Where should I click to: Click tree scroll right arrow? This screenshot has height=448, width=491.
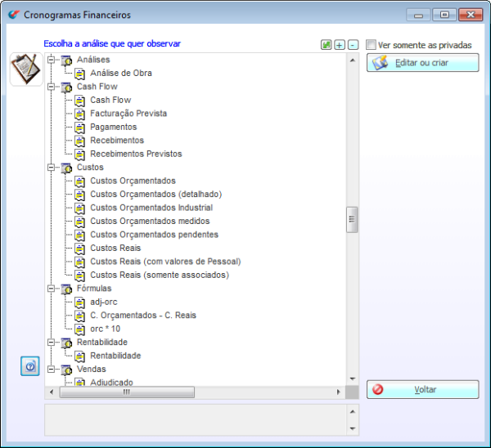[338, 392]
